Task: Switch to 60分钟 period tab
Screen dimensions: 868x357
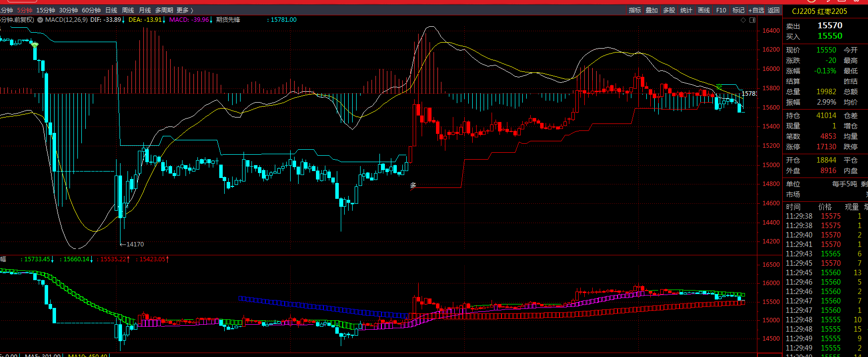Action: 91,10
